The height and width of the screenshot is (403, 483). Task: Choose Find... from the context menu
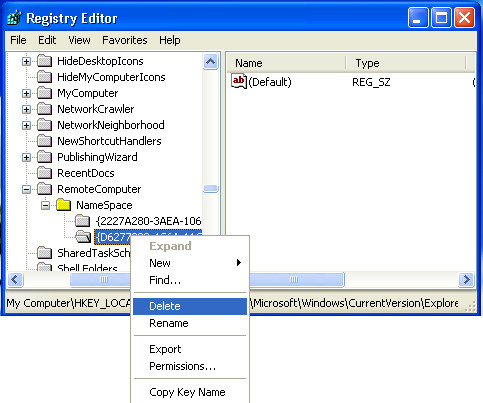(190, 280)
